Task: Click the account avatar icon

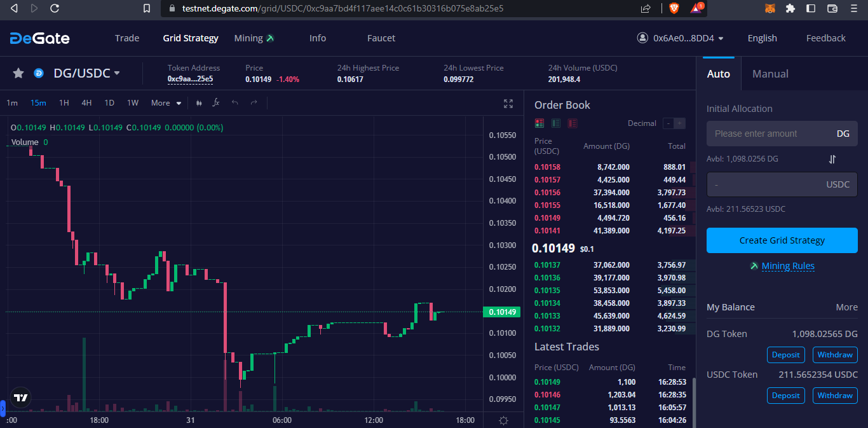Action: [x=642, y=38]
